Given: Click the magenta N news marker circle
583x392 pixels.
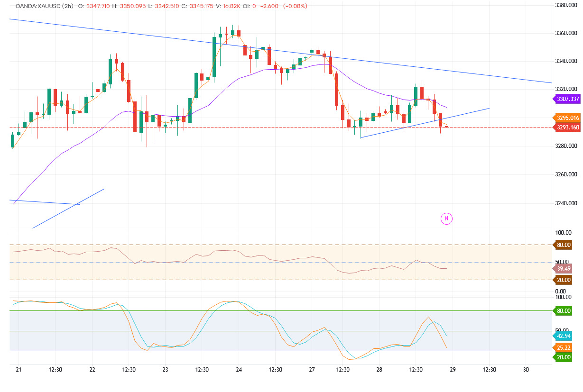Looking at the screenshot, I should coord(446,218).
